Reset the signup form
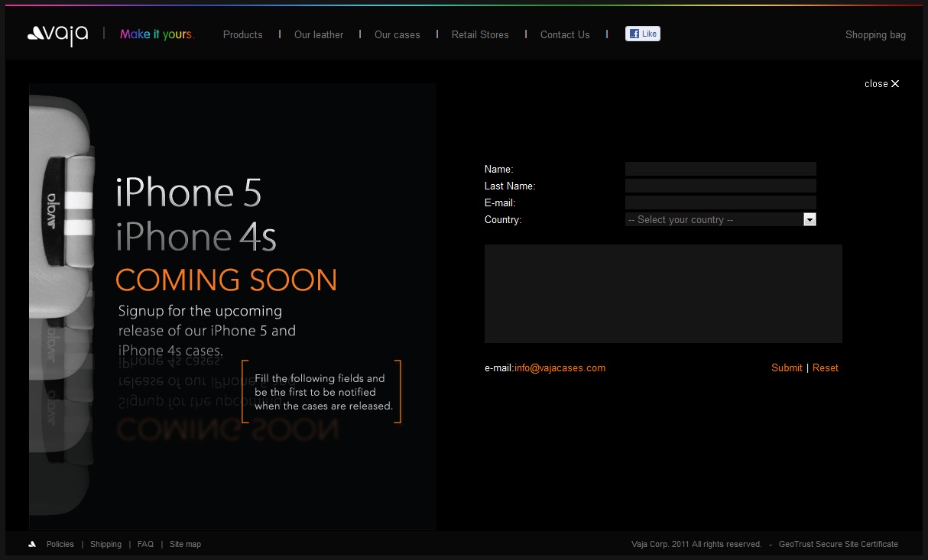Image resolution: width=928 pixels, height=560 pixels. click(826, 368)
